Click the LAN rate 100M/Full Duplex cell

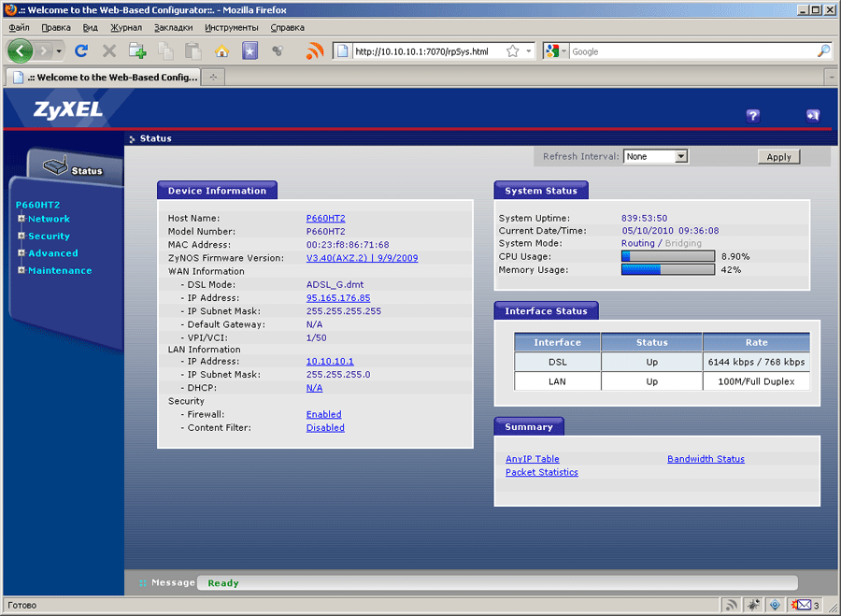coord(756,381)
